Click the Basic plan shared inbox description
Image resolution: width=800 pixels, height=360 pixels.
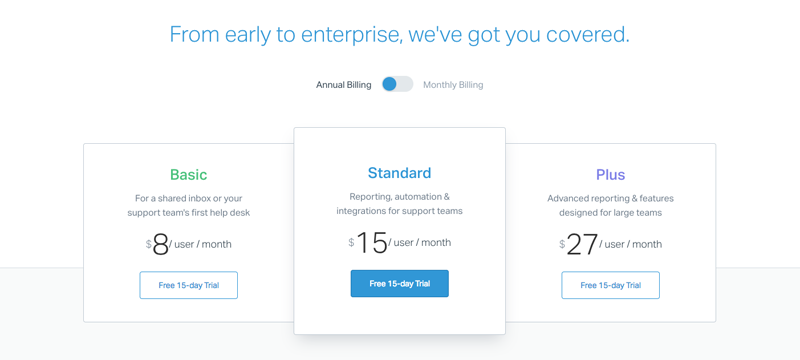pos(188,205)
